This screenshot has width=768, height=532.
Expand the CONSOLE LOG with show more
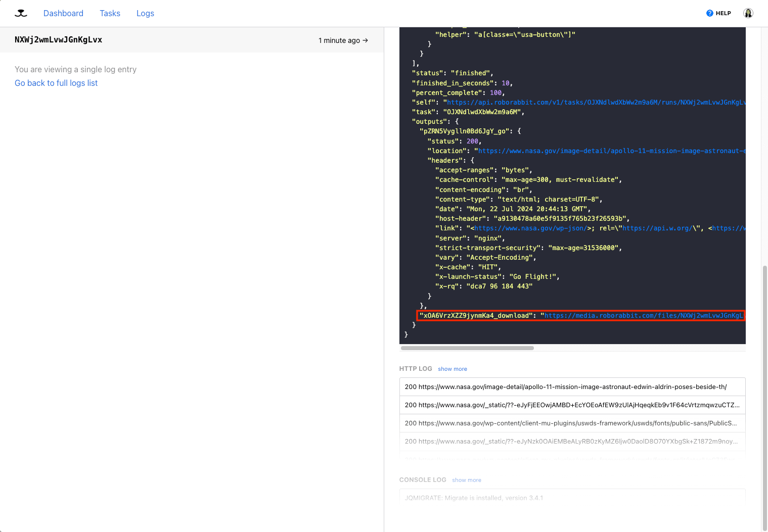point(466,480)
